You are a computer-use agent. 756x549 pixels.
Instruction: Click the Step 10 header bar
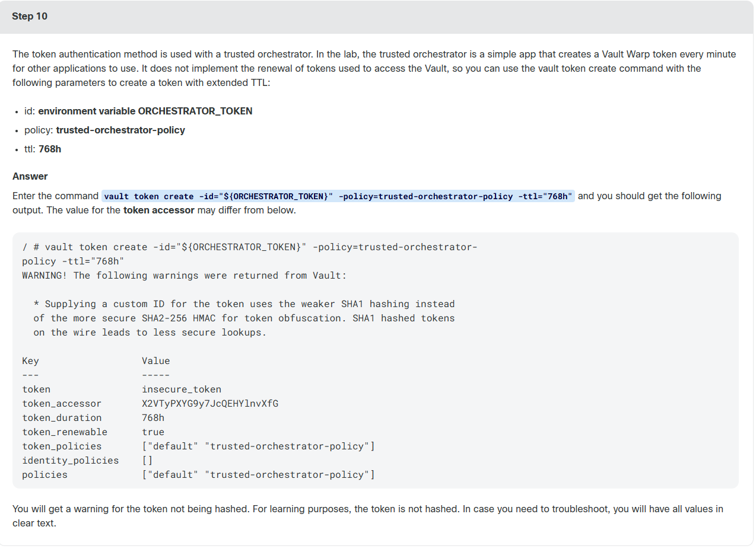point(377,17)
